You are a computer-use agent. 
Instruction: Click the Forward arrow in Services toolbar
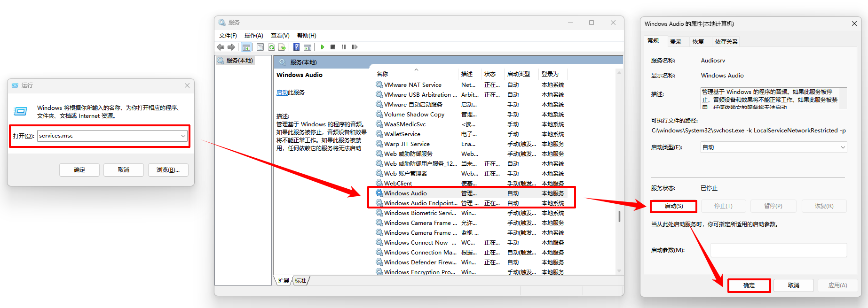pyautogui.click(x=231, y=47)
